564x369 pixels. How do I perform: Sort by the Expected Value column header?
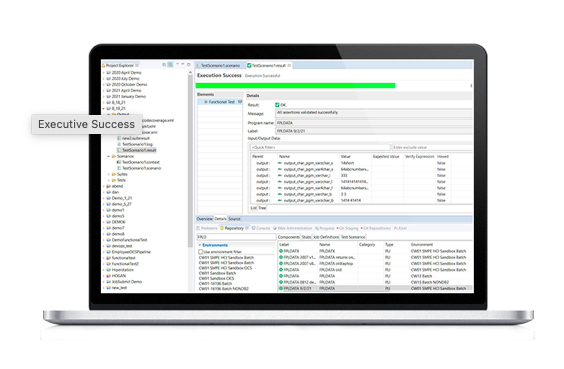[x=386, y=156]
